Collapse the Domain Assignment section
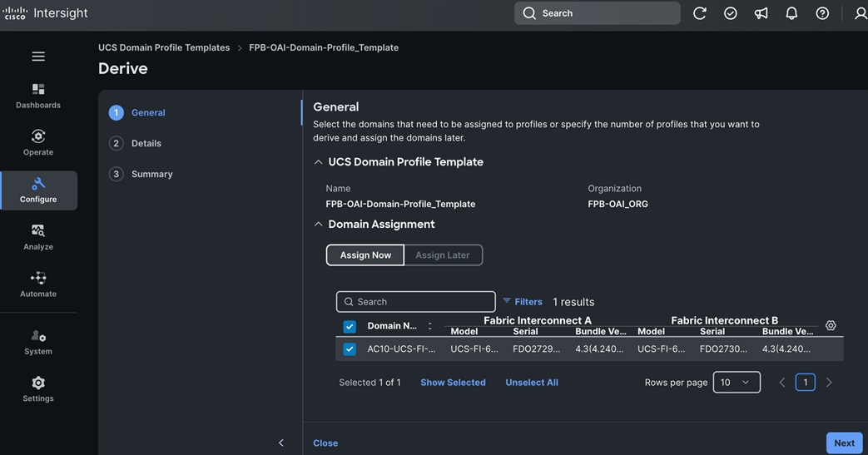The width and height of the screenshot is (868, 455). [x=318, y=225]
